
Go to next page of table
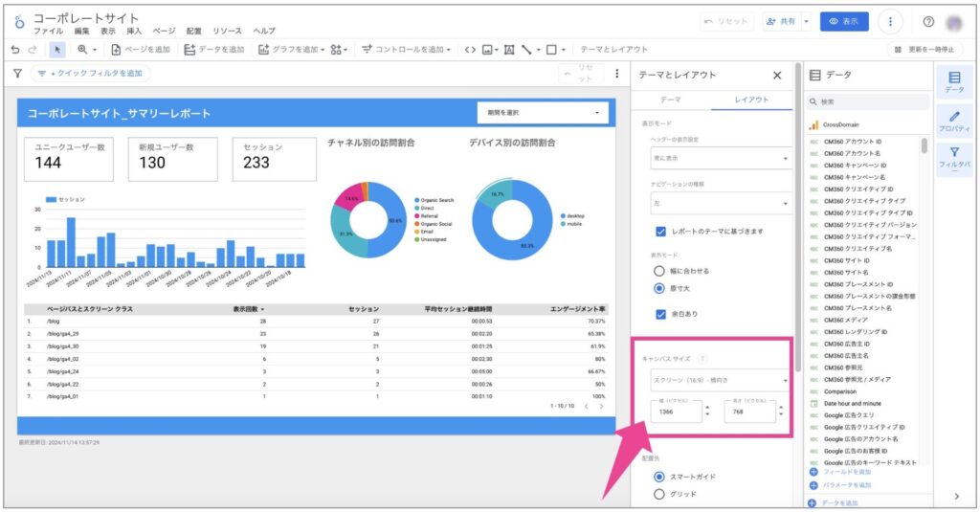coord(601,407)
